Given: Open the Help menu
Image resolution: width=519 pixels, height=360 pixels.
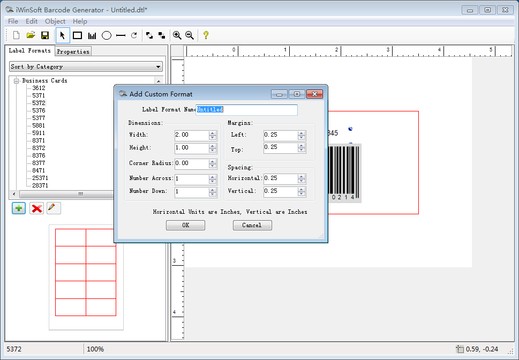Looking at the screenshot, I should [x=80, y=21].
